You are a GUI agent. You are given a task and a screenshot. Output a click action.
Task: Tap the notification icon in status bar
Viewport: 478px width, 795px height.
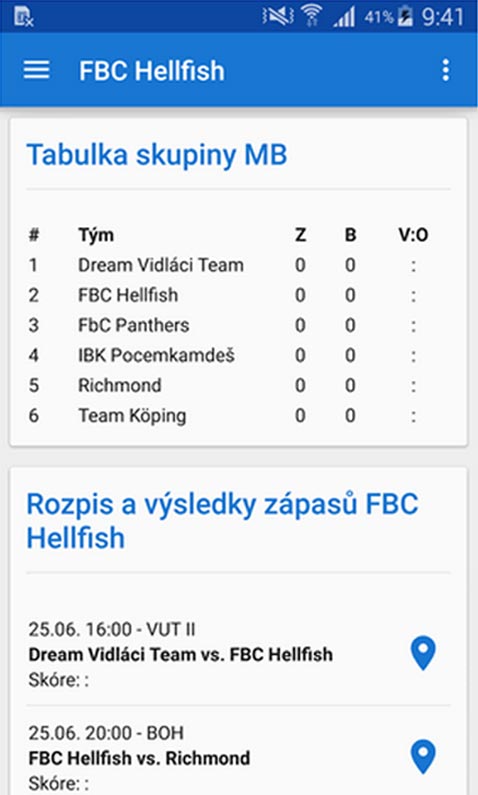(x=23, y=17)
